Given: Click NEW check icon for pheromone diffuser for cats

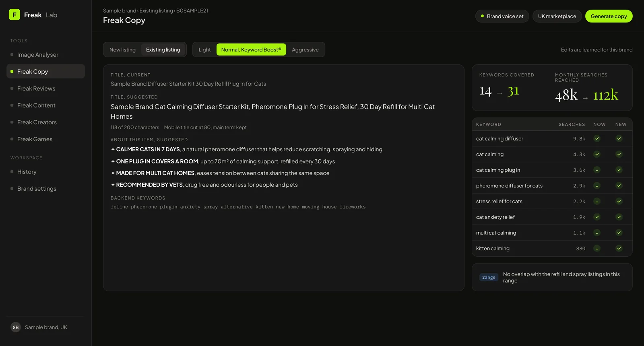Looking at the screenshot, I should click(x=619, y=185).
